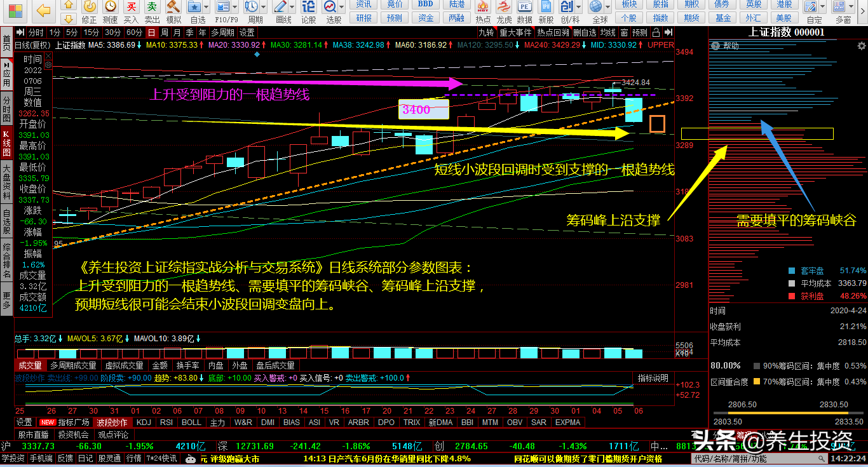Toggle 九转 indicator overlay

click(x=486, y=32)
